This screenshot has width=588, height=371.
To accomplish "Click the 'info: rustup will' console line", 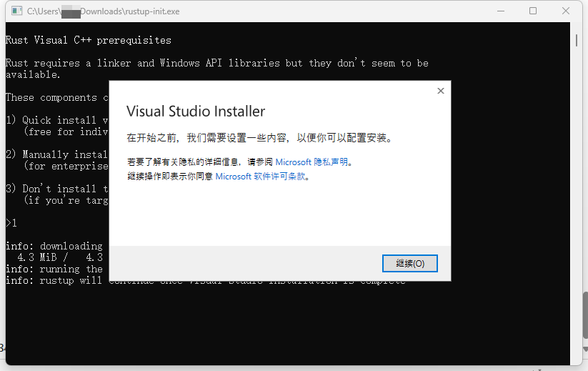I will point(54,280).
